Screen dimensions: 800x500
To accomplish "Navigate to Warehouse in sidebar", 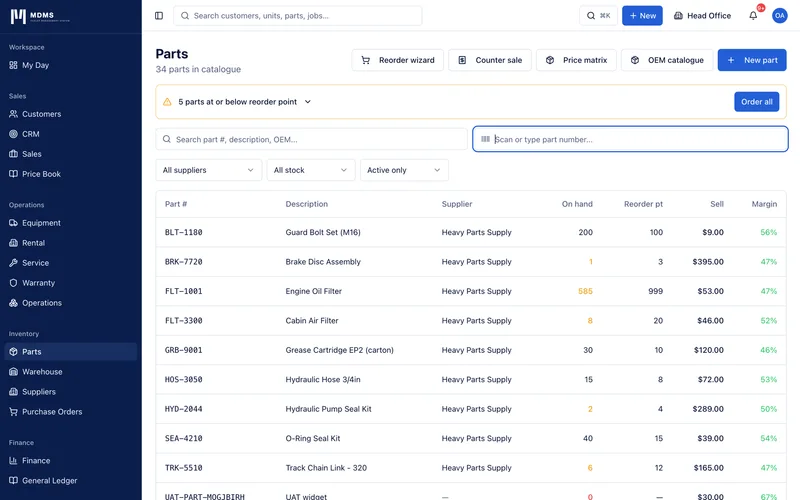I will (70, 371).
